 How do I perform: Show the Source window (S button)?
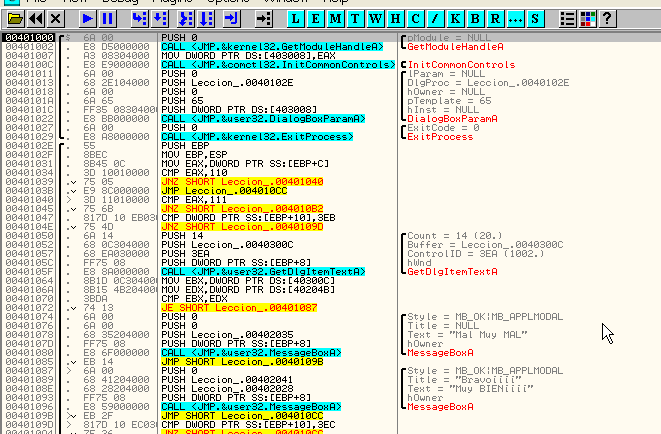535,19
